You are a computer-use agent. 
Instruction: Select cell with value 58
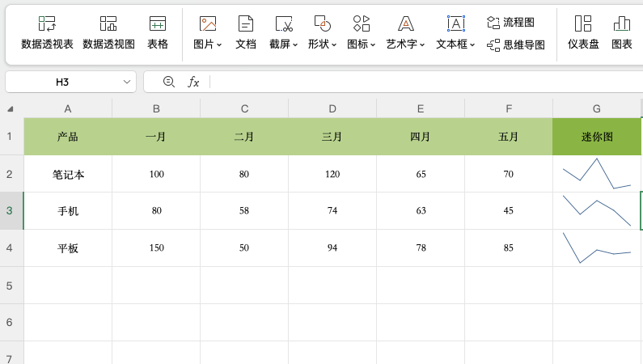coord(244,210)
